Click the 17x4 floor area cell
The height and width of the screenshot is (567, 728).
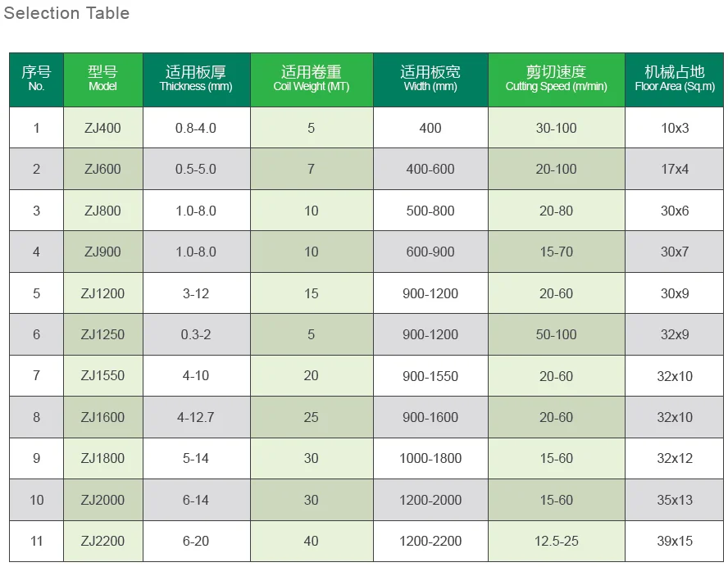(675, 169)
